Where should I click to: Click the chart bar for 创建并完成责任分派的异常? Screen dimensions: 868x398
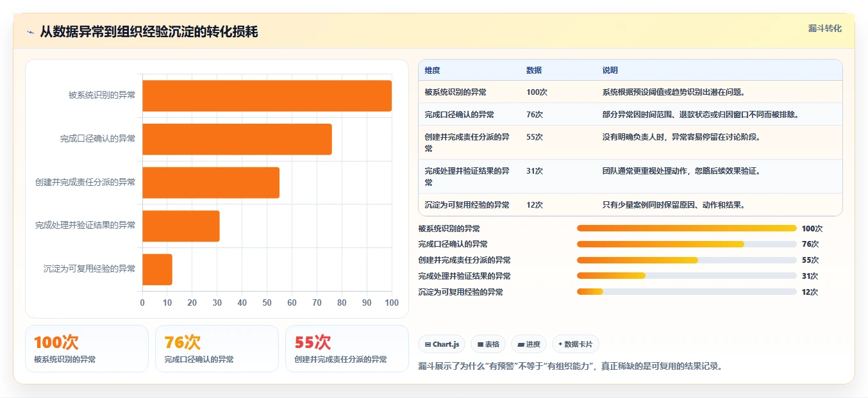[x=211, y=183]
